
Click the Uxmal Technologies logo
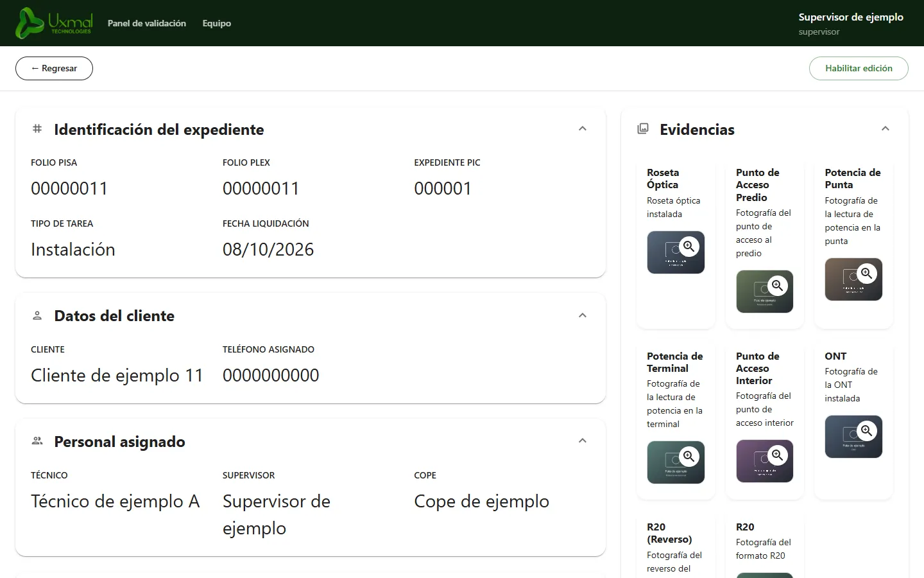(x=55, y=23)
